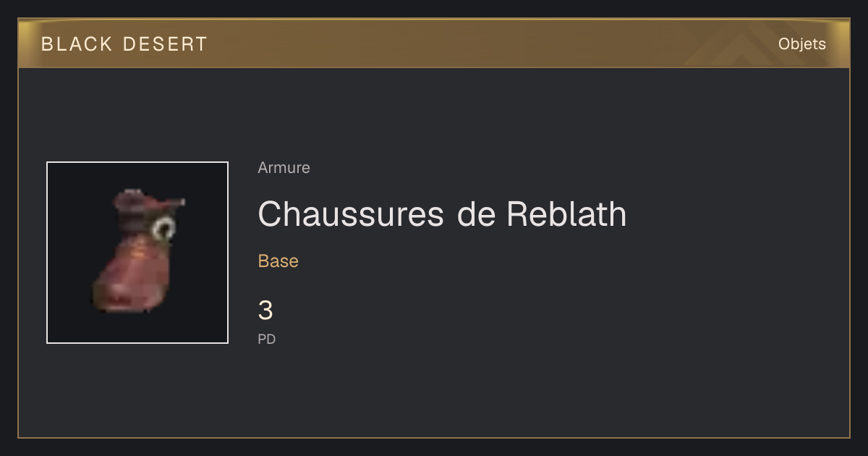The height and width of the screenshot is (456, 868).
Task: Click the defense value 3
Action: coord(265,311)
